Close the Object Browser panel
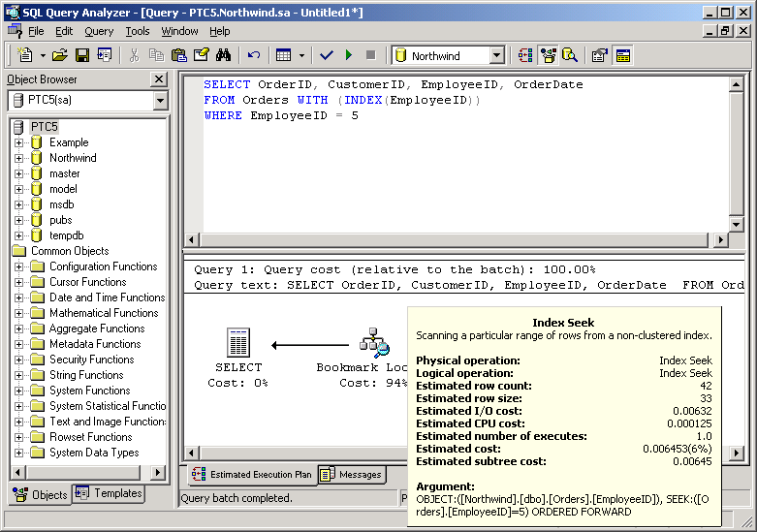The image size is (757, 532). pyautogui.click(x=159, y=79)
